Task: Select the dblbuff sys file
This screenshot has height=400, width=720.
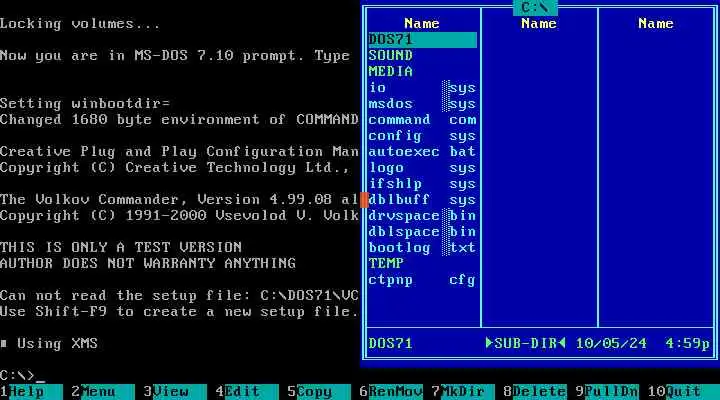Action: [x=422, y=200]
